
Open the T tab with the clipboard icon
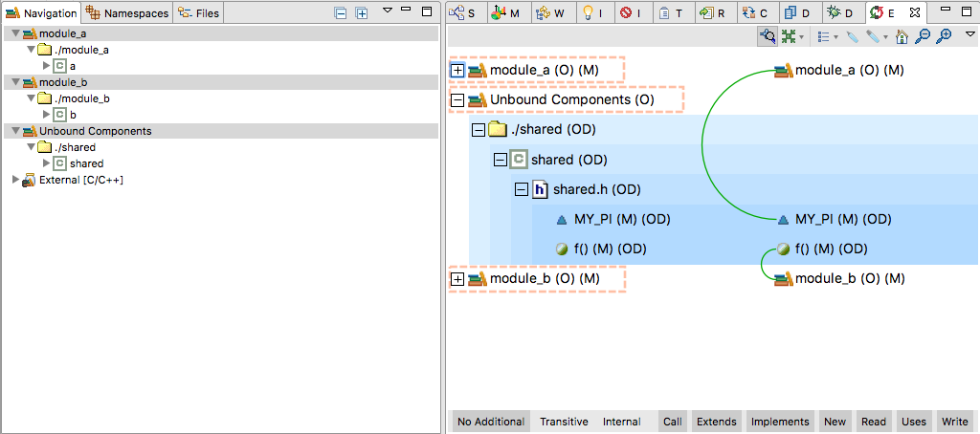point(673,12)
